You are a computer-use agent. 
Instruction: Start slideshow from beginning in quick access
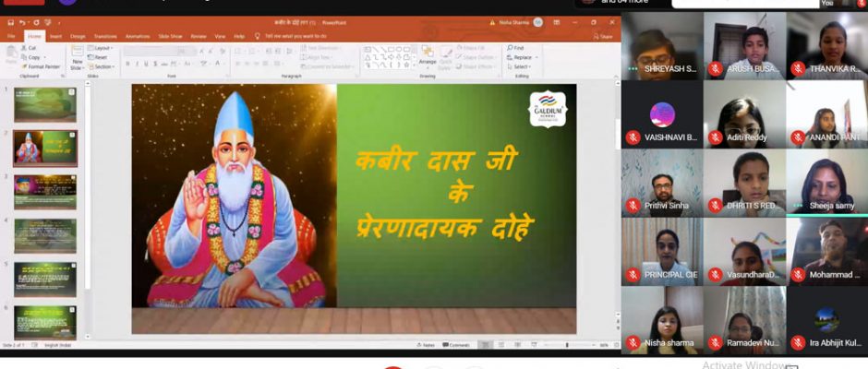(48, 23)
